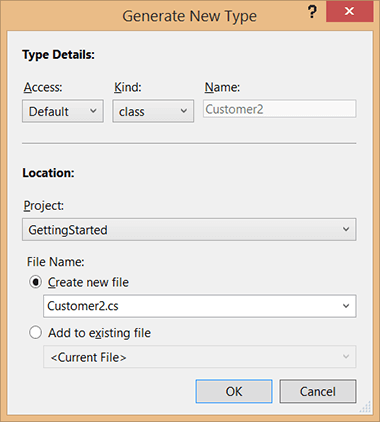Click the Kind label
380x422 pixels.
[x=128, y=87]
